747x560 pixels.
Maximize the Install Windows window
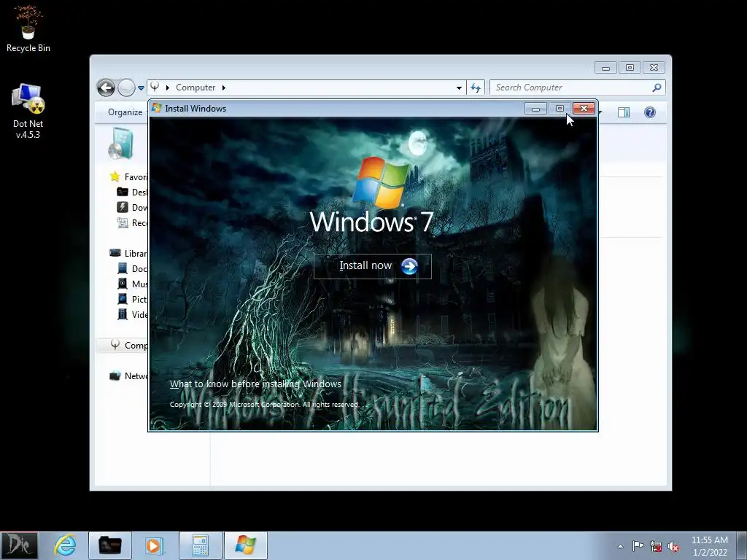[560, 109]
